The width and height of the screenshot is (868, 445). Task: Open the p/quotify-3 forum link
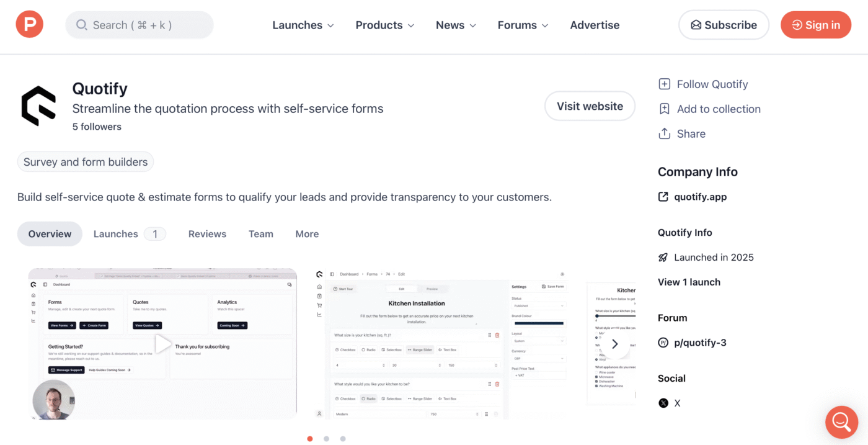pyautogui.click(x=700, y=343)
